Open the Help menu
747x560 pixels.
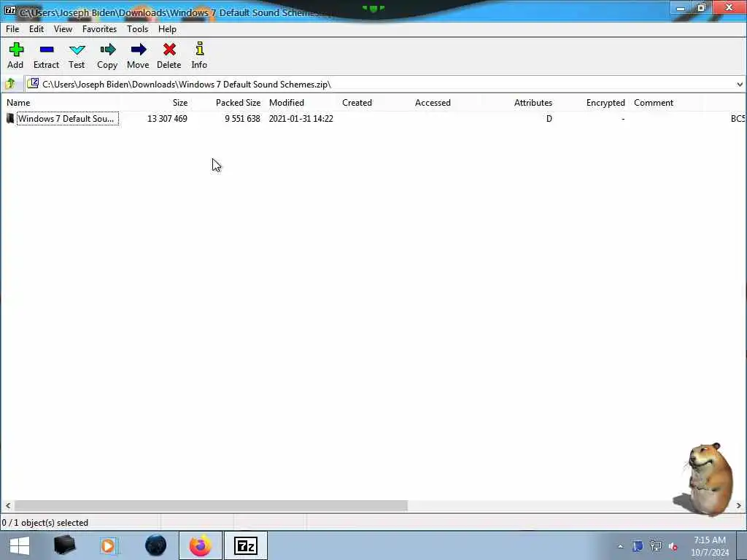coord(167,29)
